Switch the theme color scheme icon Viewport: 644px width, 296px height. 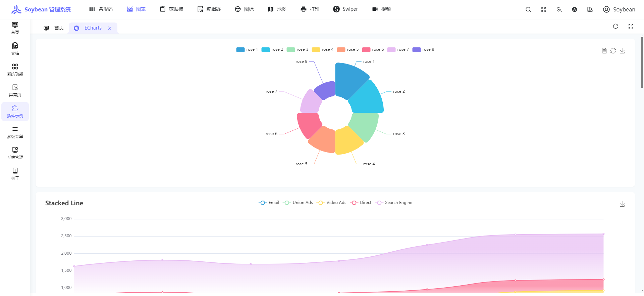[575, 9]
